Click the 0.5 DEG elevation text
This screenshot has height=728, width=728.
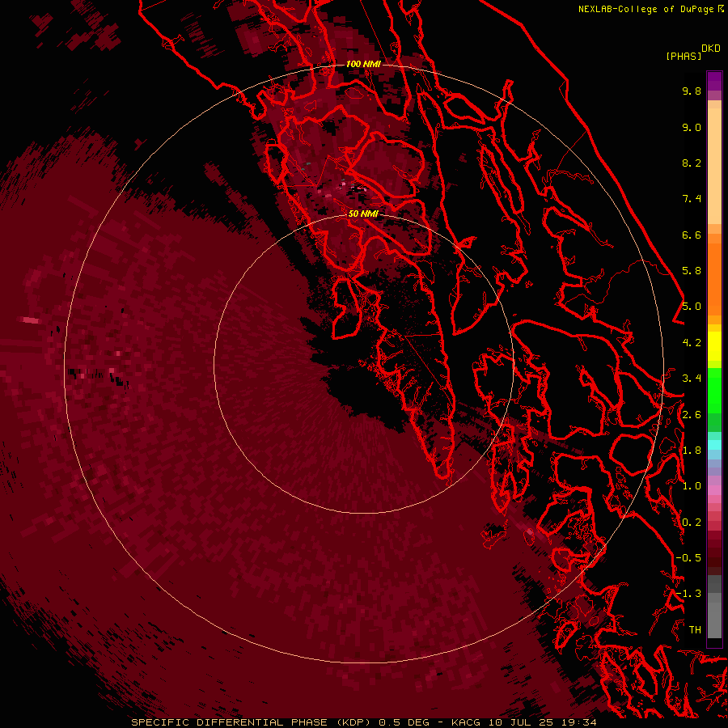coord(404,722)
